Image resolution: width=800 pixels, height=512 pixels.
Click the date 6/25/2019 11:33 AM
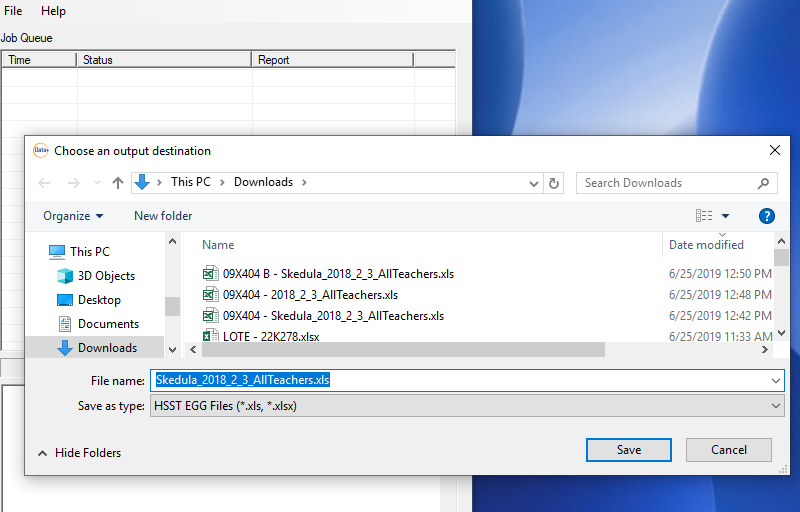720,337
